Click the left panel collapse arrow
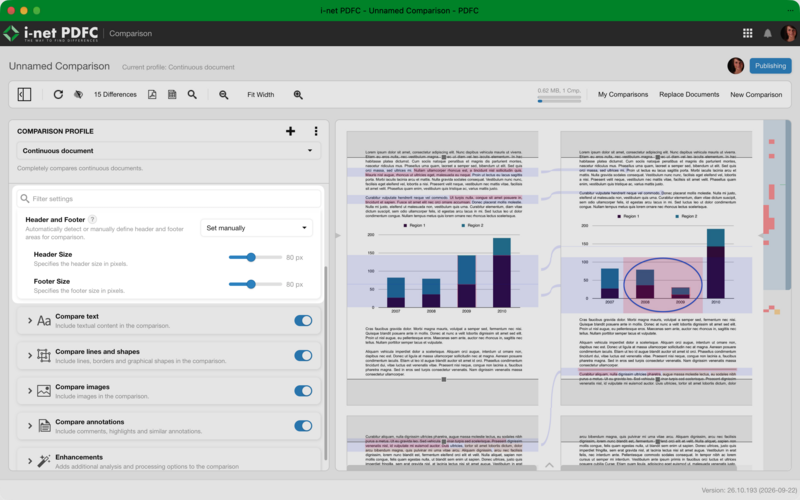Screen dimensions: 800x500 (x=338, y=235)
